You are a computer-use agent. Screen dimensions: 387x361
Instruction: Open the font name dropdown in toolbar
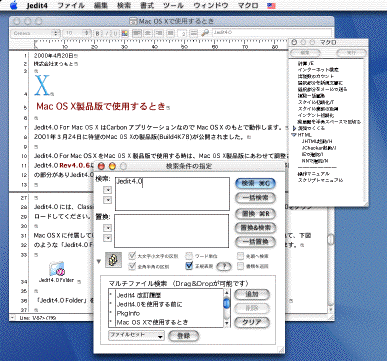tap(36, 33)
